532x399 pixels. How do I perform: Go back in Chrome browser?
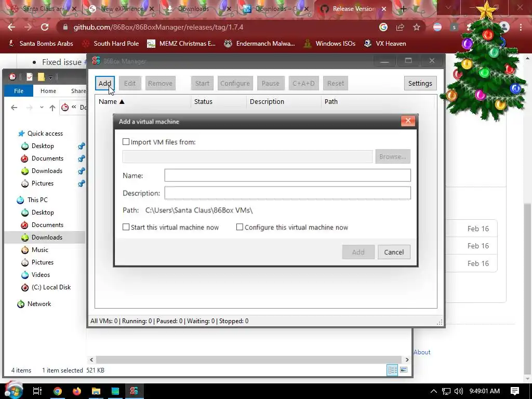(x=11, y=27)
